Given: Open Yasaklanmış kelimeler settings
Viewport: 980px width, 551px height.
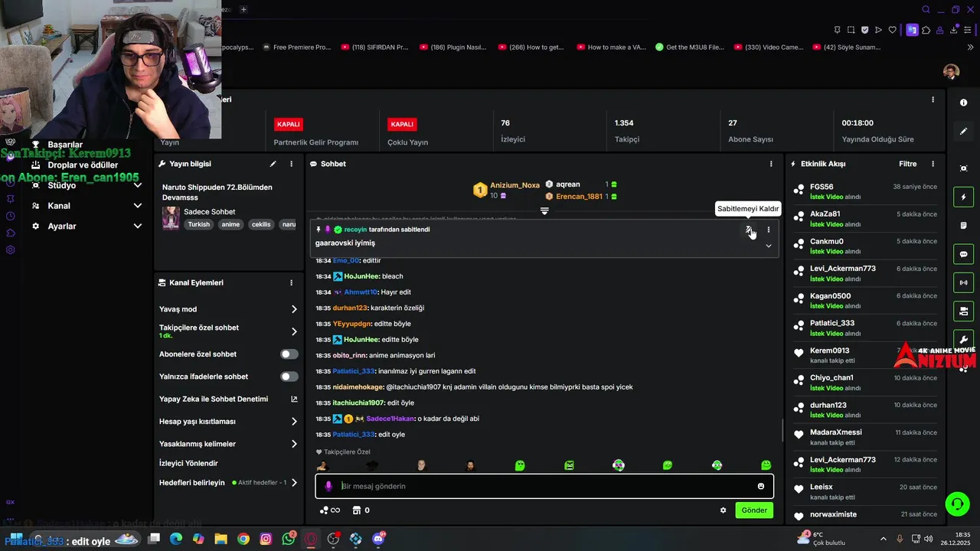Looking at the screenshot, I should coord(228,444).
